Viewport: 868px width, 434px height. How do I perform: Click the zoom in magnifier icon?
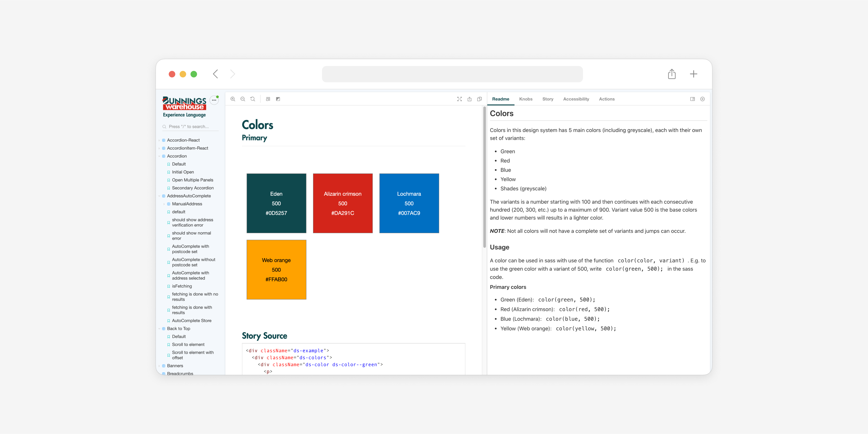[233, 99]
